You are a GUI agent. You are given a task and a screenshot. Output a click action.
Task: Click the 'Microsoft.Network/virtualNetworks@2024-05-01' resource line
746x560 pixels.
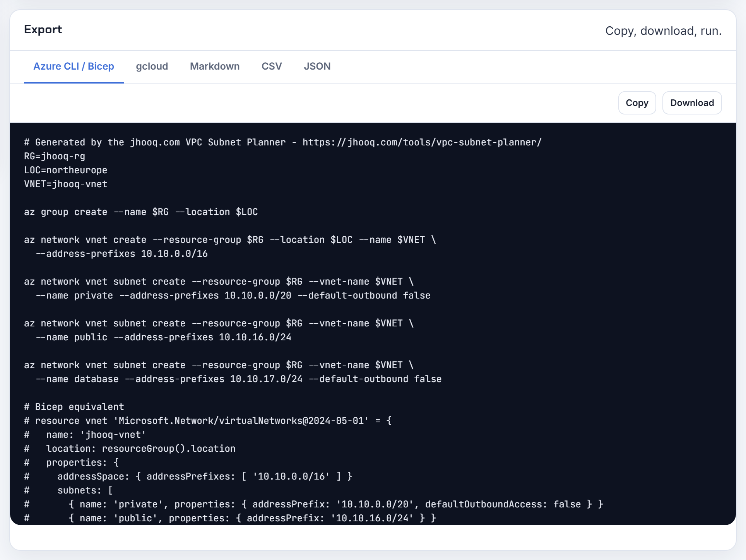[x=208, y=421]
